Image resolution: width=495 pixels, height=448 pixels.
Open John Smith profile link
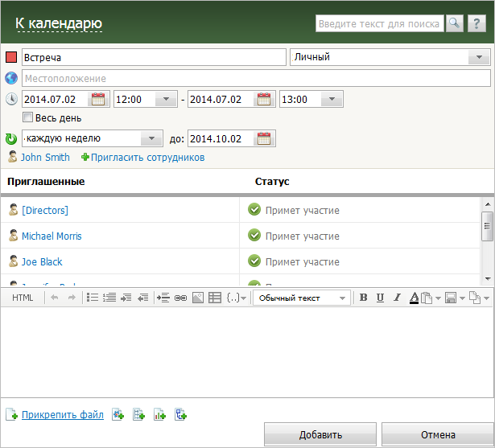pos(45,157)
